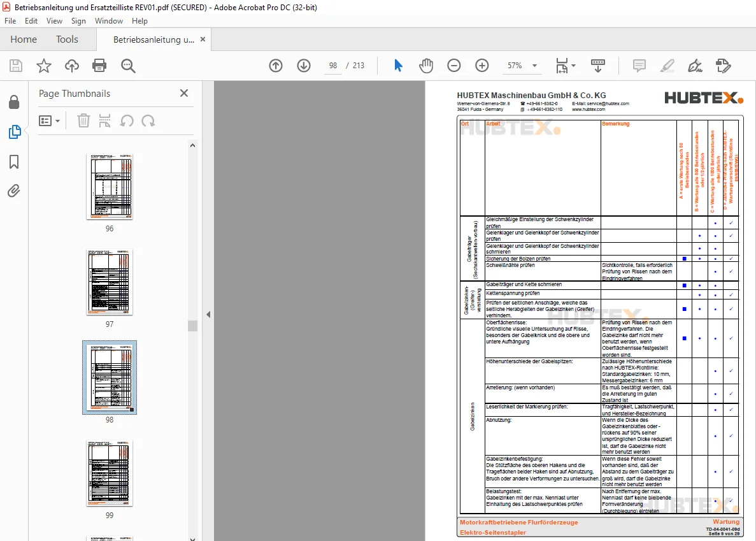Click 'Schweißnähte prüfen' cell text
This screenshot has width=756, height=541.
point(510,265)
